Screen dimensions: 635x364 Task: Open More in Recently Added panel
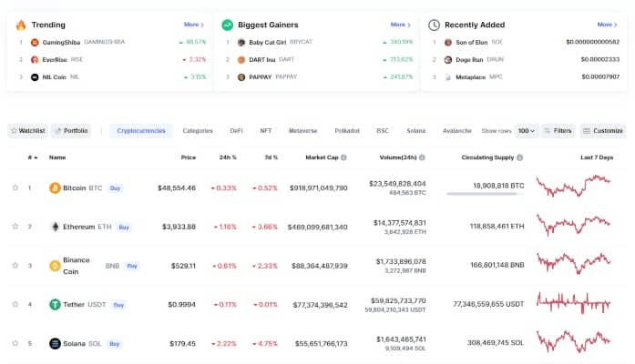607,25
